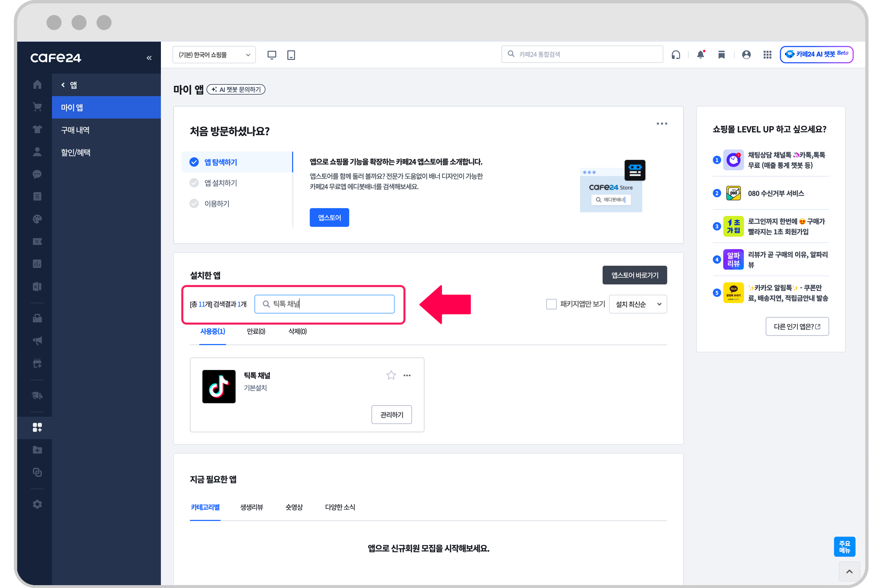Click the 앱스토어 바로가기 button

coord(635,275)
